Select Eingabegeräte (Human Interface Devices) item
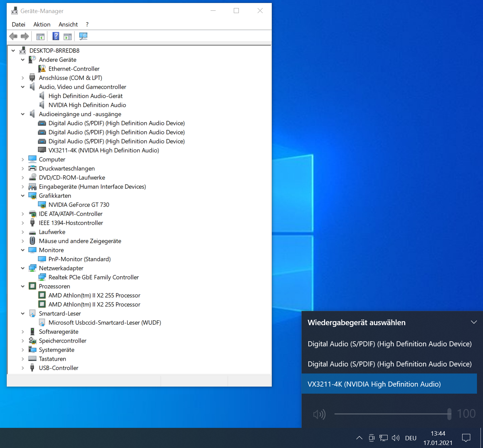 point(92,187)
